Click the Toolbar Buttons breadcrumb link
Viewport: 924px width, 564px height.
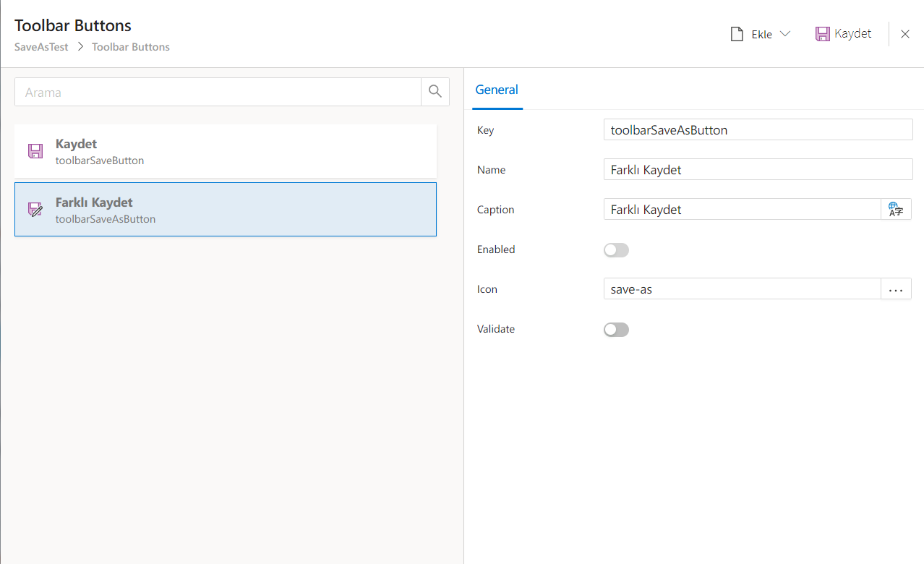click(x=131, y=47)
